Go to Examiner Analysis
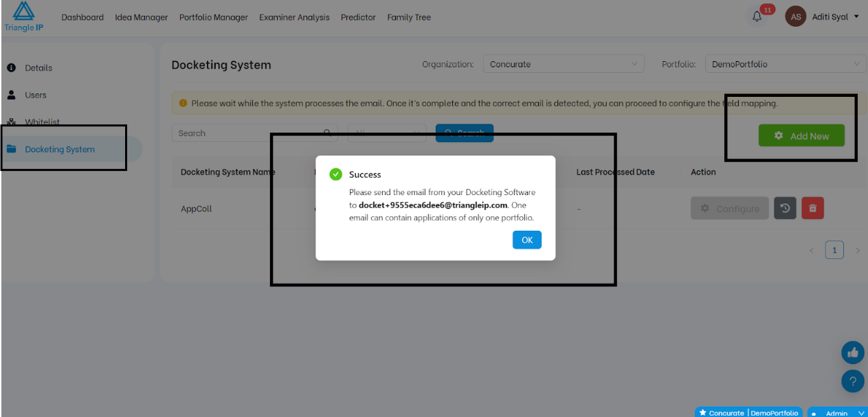This screenshot has height=417, width=868. (294, 17)
